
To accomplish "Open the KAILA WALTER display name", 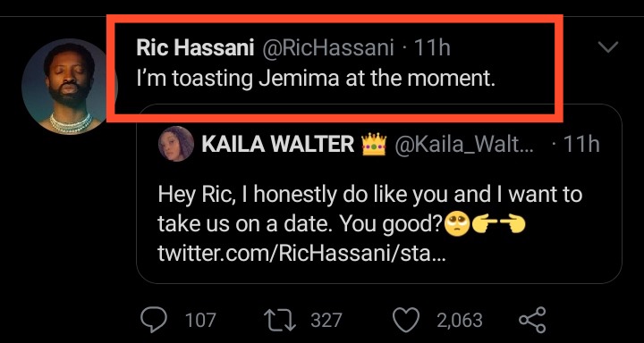I will tap(278, 145).
